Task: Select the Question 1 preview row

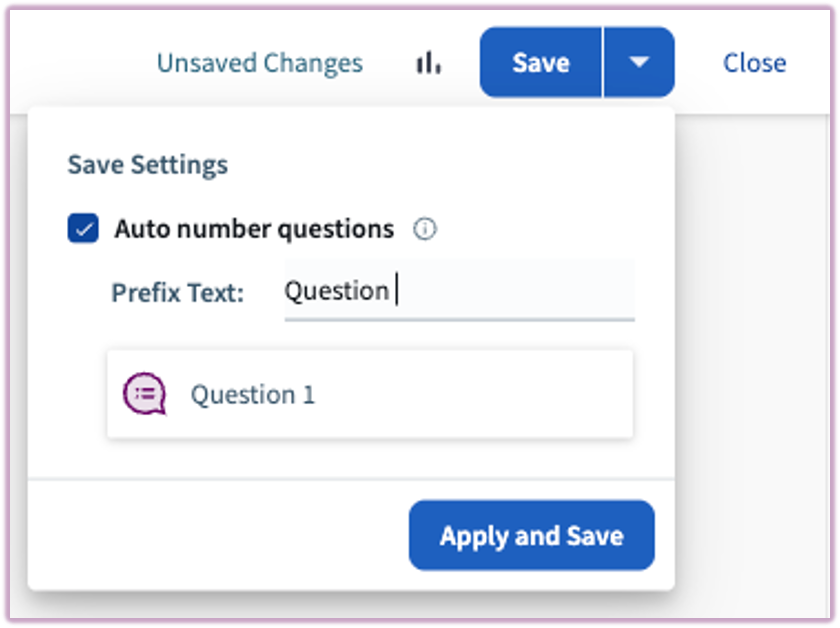Action: pyautogui.click(x=370, y=393)
